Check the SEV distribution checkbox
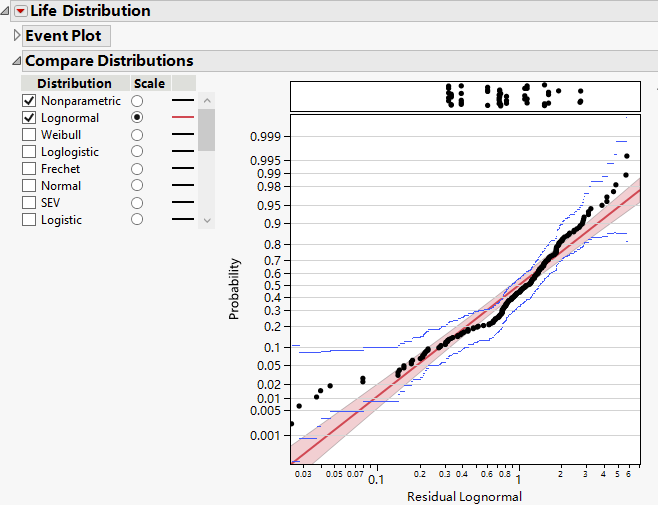The width and height of the screenshot is (658, 505). pos(29,203)
